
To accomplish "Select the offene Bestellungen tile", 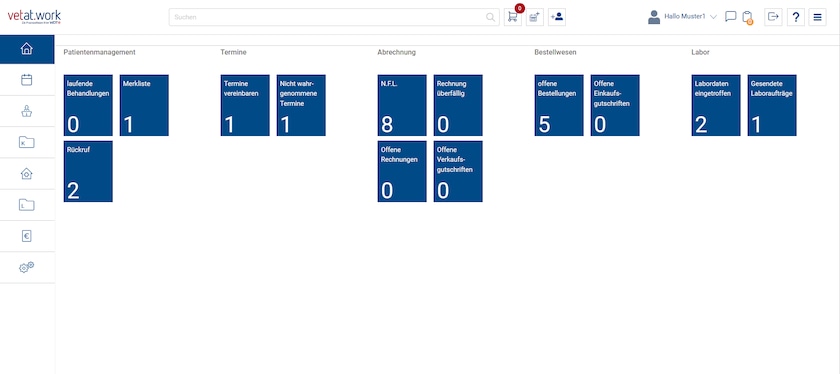I will coord(559,105).
